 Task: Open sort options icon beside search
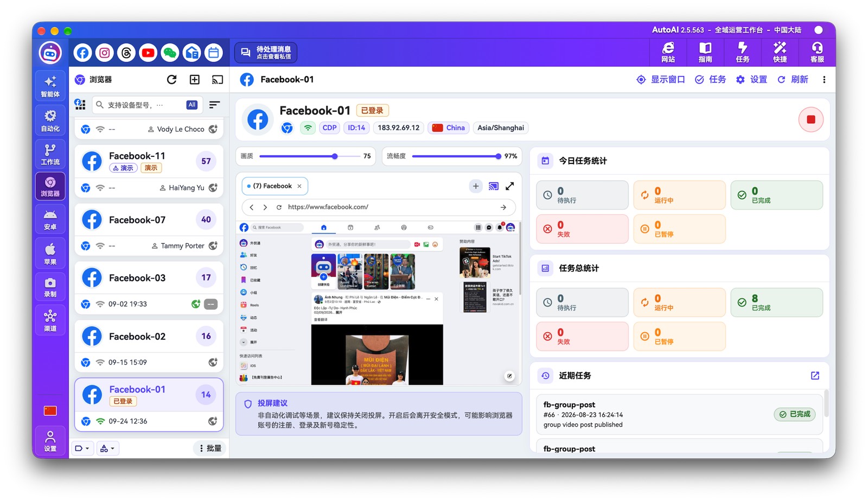point(215,105)
